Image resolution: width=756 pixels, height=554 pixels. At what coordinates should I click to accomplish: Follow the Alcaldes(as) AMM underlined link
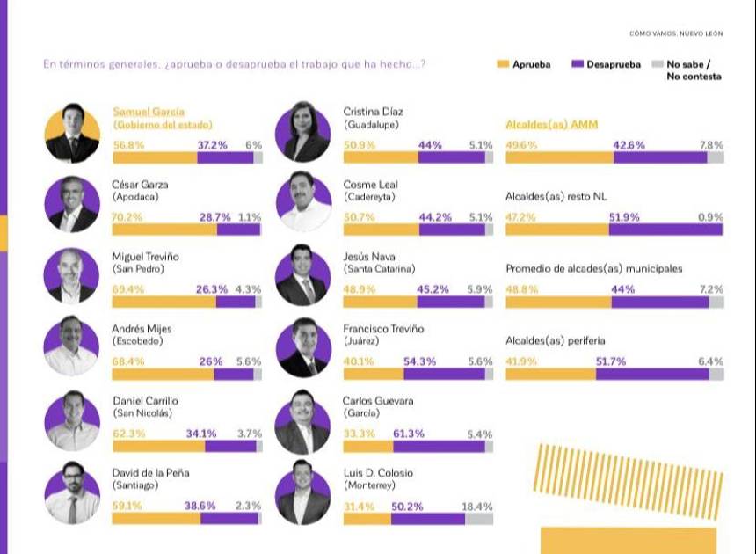coord(551,124)
